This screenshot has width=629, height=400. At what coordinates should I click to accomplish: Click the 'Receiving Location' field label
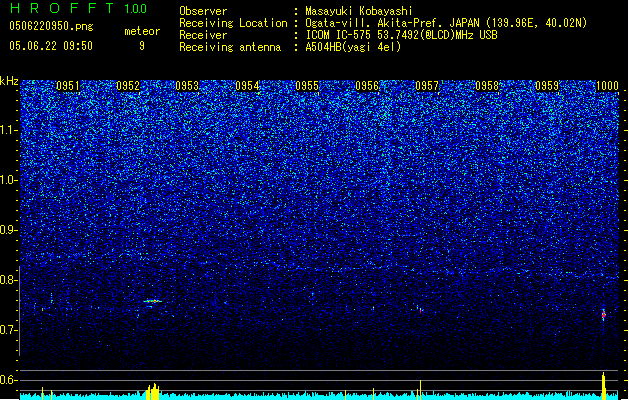pos(233,23)
